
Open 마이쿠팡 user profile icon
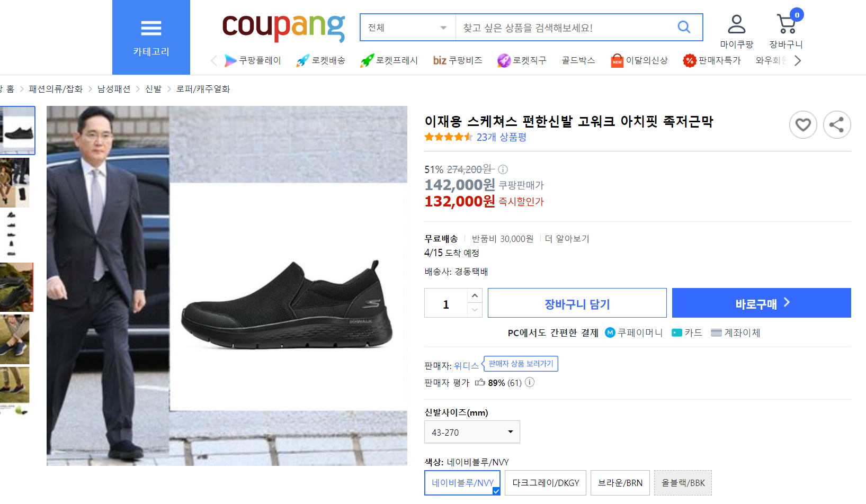736,24
